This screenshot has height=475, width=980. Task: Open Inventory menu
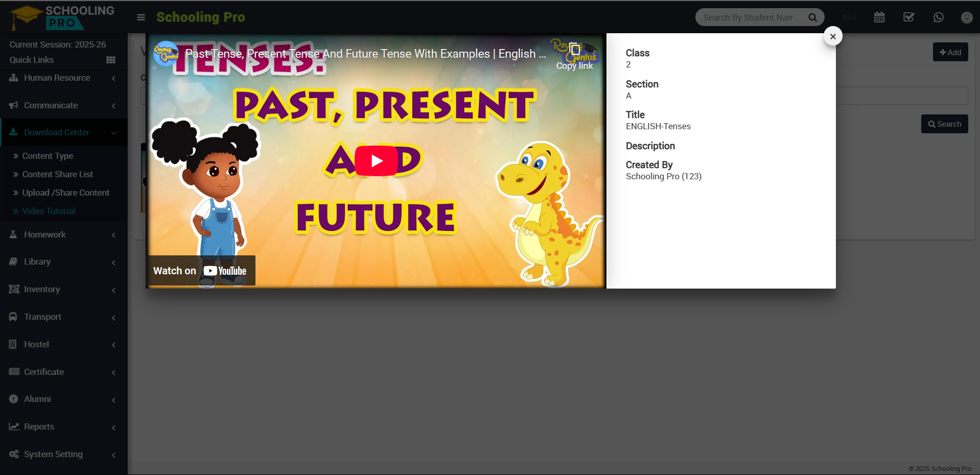click(x=64, y=289)
